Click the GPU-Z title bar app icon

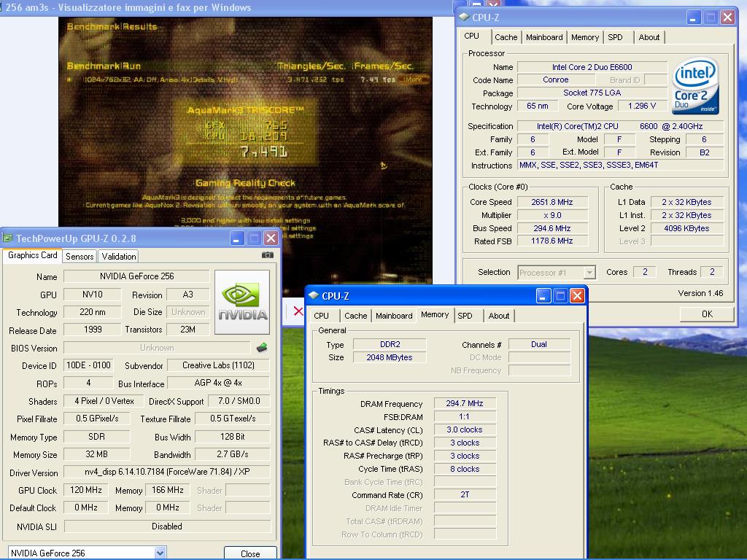click(x=7, y=238)
